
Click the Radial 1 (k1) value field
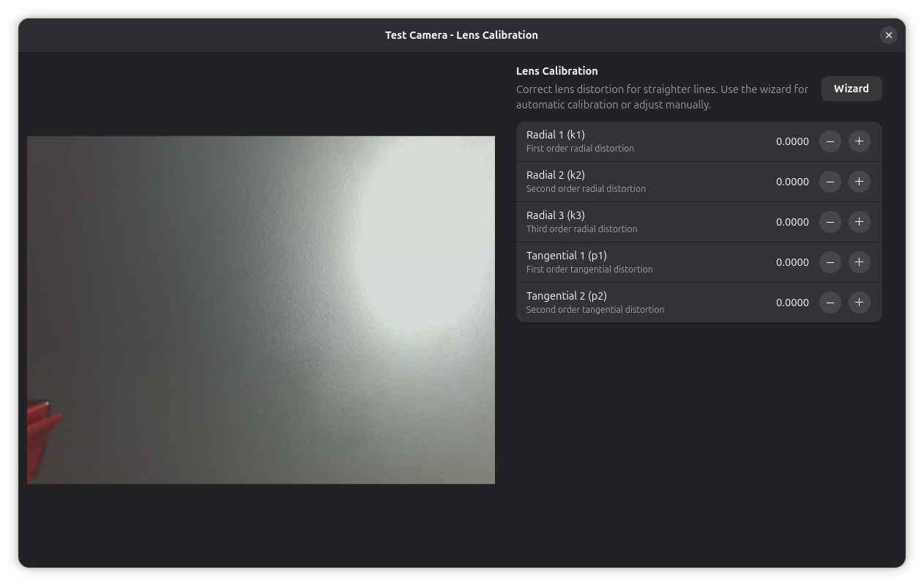click(792, 141)
